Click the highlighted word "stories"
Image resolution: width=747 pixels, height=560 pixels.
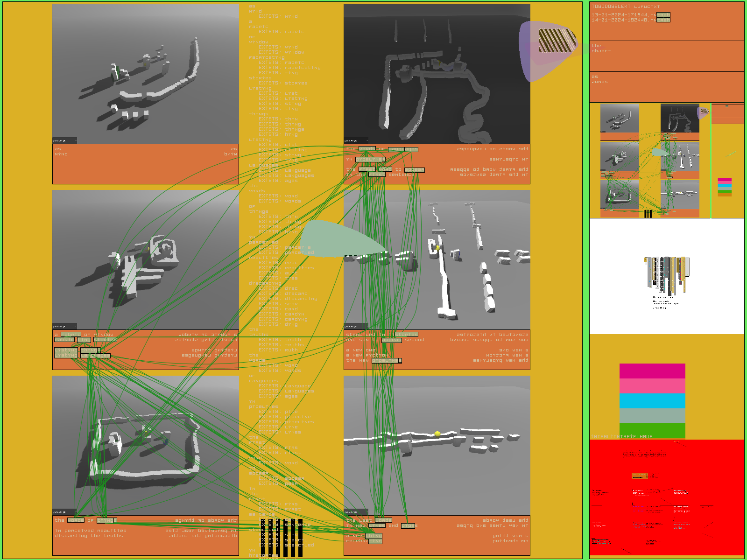click(105, 340)
